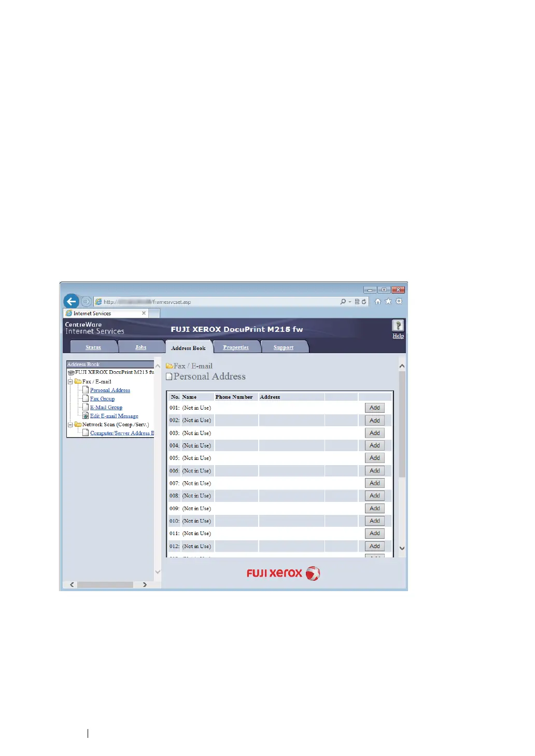Collapse the Fax / E-mail tree node
The image size is (535, 756).
(x=71, y=382)
